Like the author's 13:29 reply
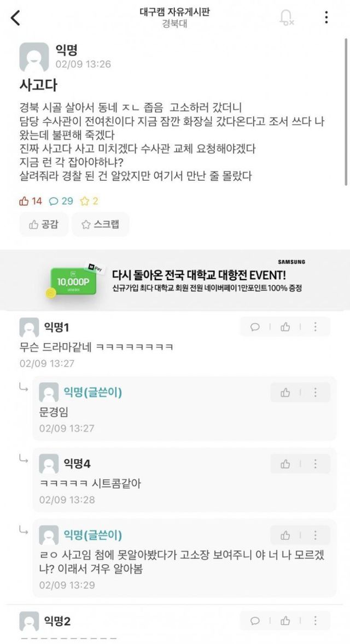Image resolution: width=350 pixels, height=644 pixels. (285, 535)
